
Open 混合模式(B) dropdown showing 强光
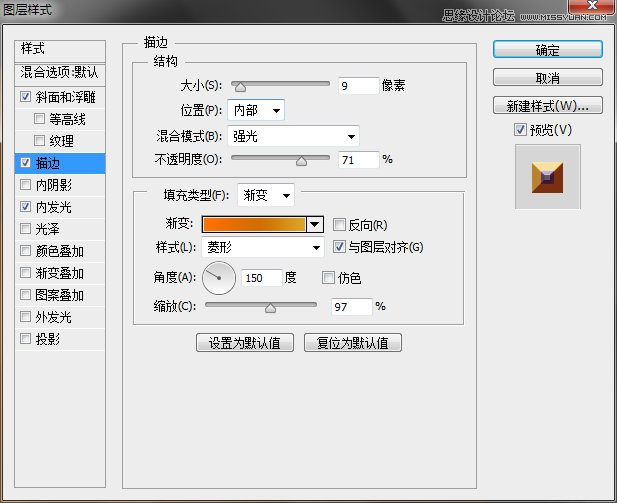294,136
